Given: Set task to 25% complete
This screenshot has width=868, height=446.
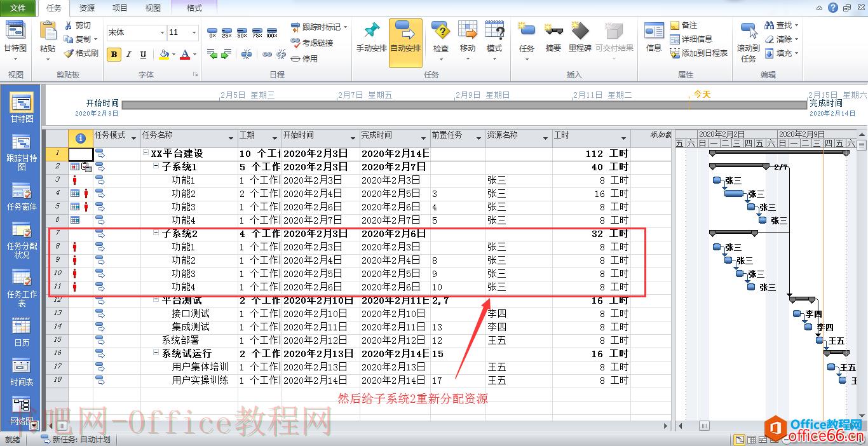Looking at the screenshot, I should 227,32.
